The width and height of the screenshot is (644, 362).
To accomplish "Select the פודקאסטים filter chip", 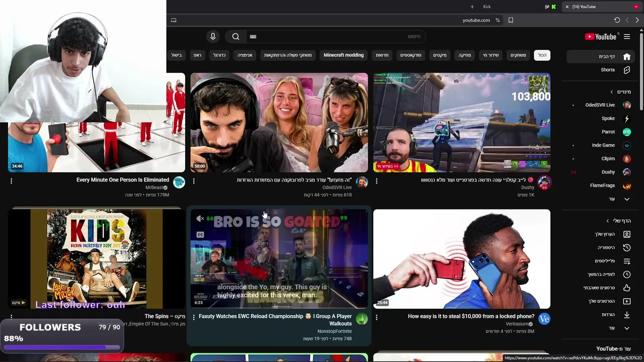I will [411, 55].
